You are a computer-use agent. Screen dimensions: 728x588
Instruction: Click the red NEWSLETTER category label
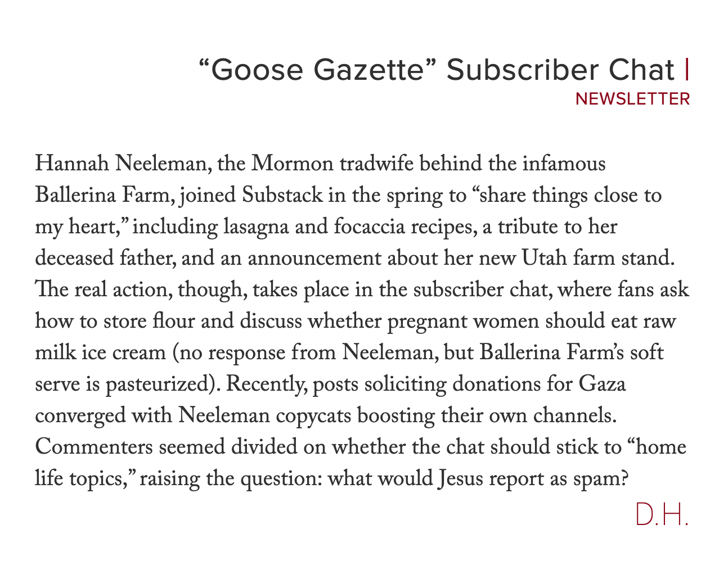(x=632, y=99)
